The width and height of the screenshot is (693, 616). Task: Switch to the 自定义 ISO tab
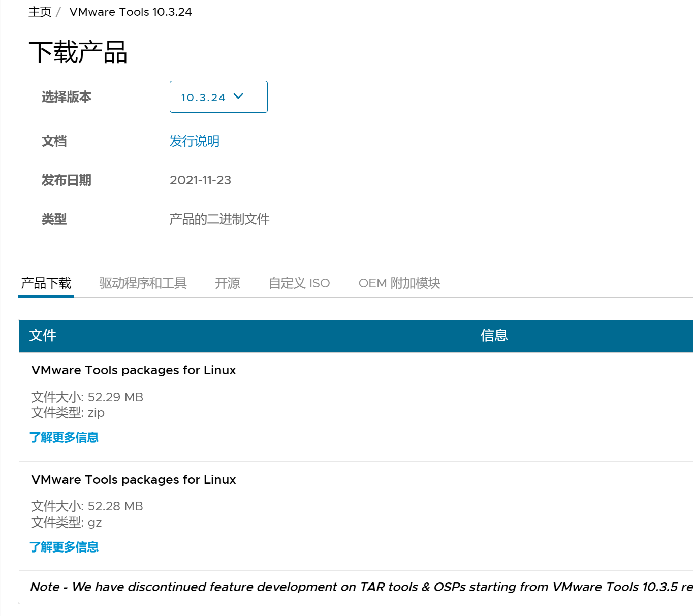coord(299,283)
